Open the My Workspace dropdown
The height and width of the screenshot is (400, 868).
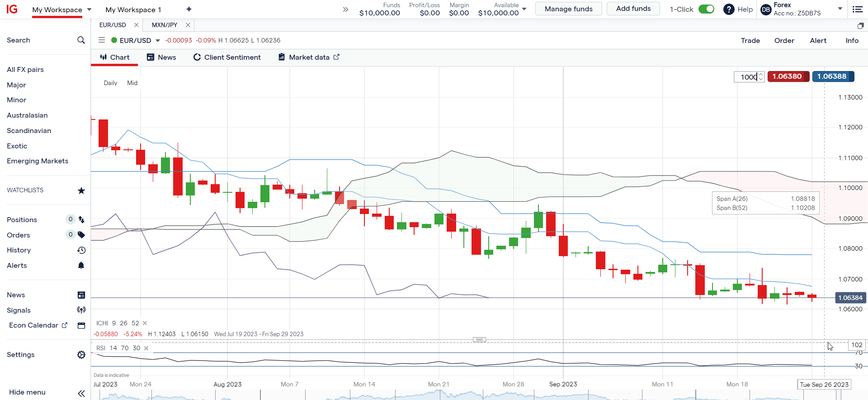89,10
